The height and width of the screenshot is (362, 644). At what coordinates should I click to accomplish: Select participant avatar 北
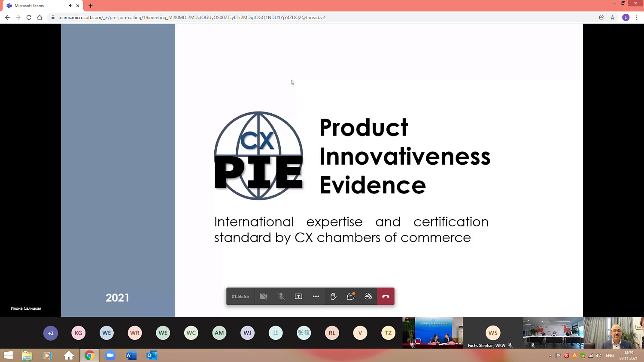coord(276,333)
